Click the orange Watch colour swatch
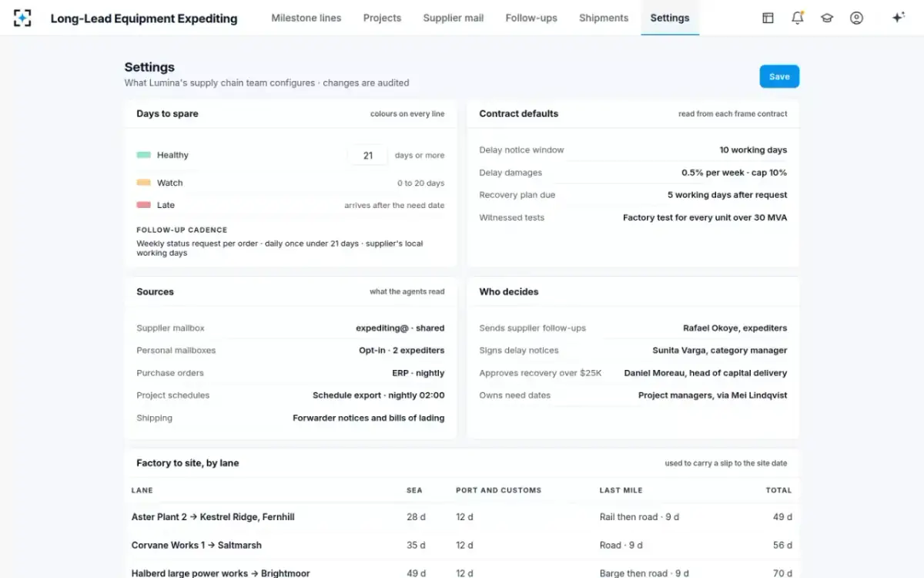Viewport: 924px width, 578px height. [143, 183]
